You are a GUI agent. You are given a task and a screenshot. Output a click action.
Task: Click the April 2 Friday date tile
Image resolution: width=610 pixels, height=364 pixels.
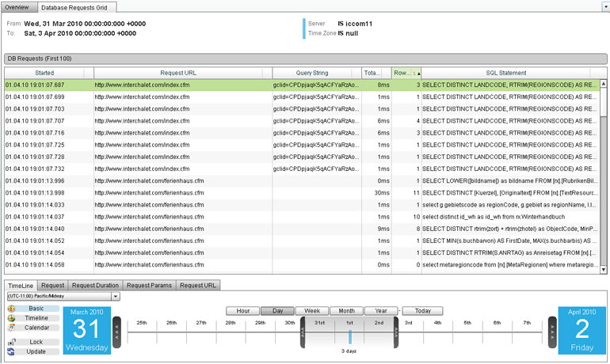click(582, 331)
